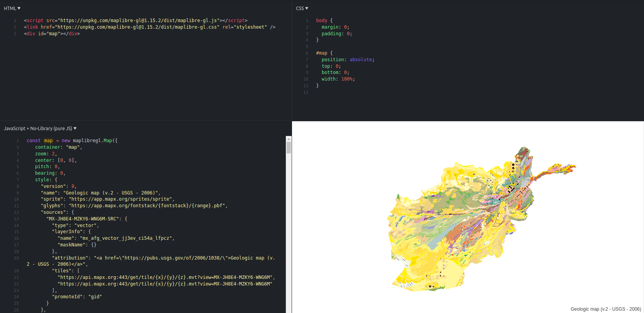Image resolution: width=644 pixels, height=313 pixels.
Task: Click the second tile URL on line 22
Action: (x=165, y=284)
